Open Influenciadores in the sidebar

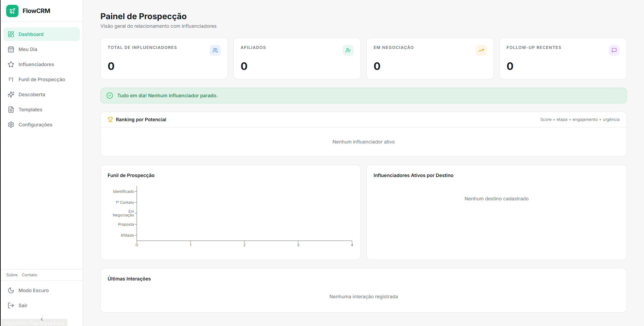coord(41,64)
